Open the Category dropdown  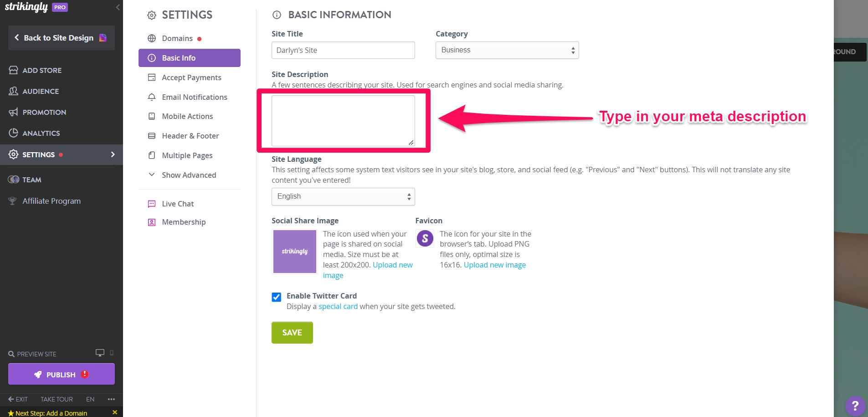tap(507, 50)
